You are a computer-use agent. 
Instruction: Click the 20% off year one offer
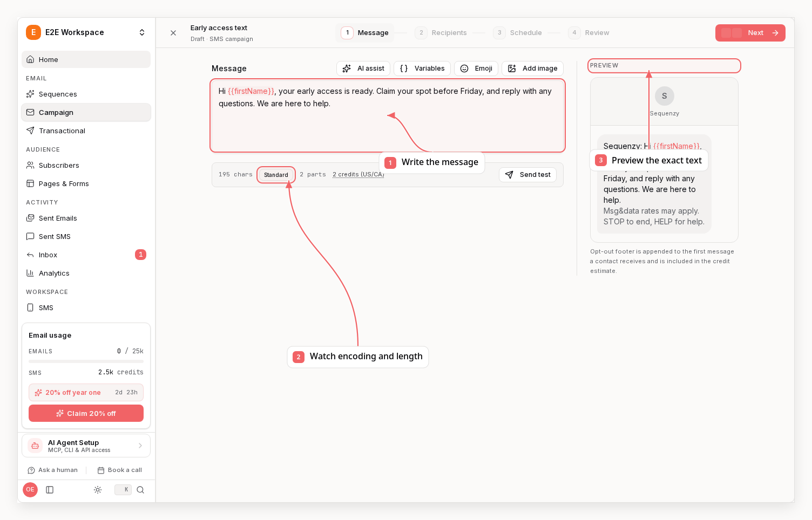point(86,393)
